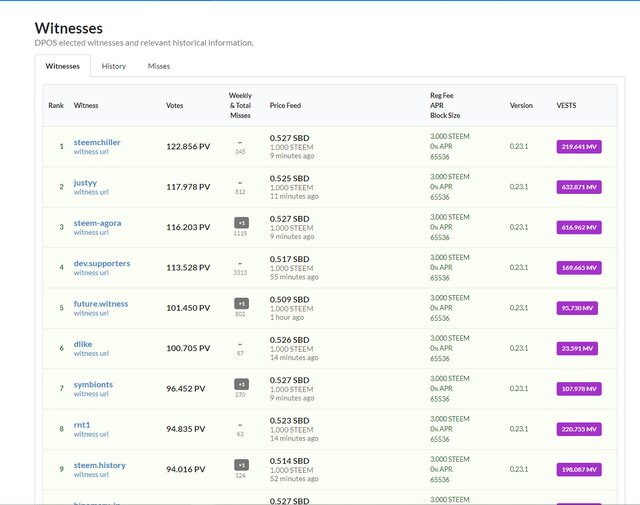Open the witness url under rnt1

(x=91, y=434)
